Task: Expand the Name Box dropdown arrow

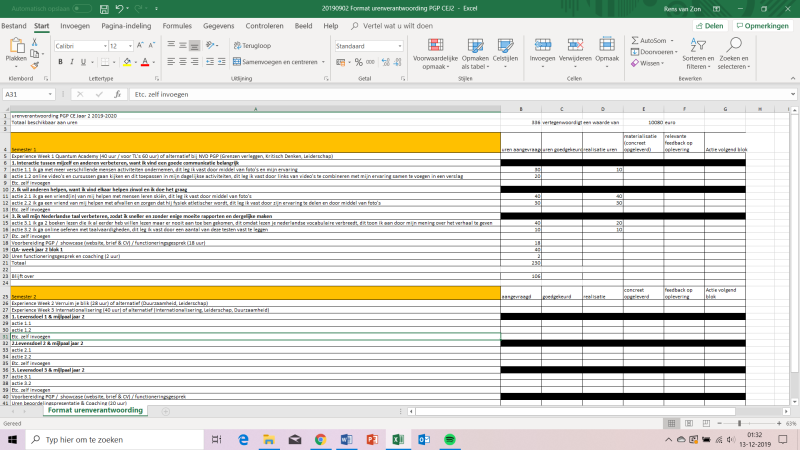Action: point(50,94)
